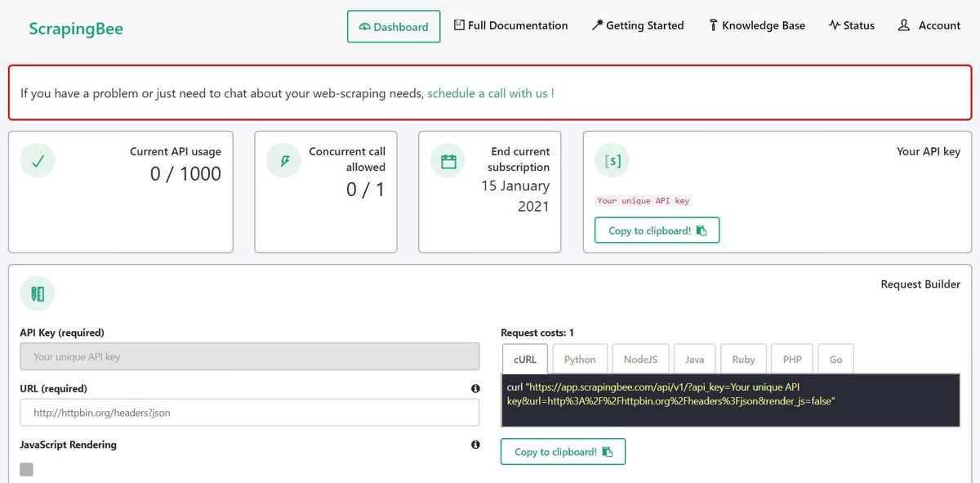Image resolution: width=980 pixels, height=483 pixels.
Task: Switch to the PHP tab
Action: click(792, 359)
